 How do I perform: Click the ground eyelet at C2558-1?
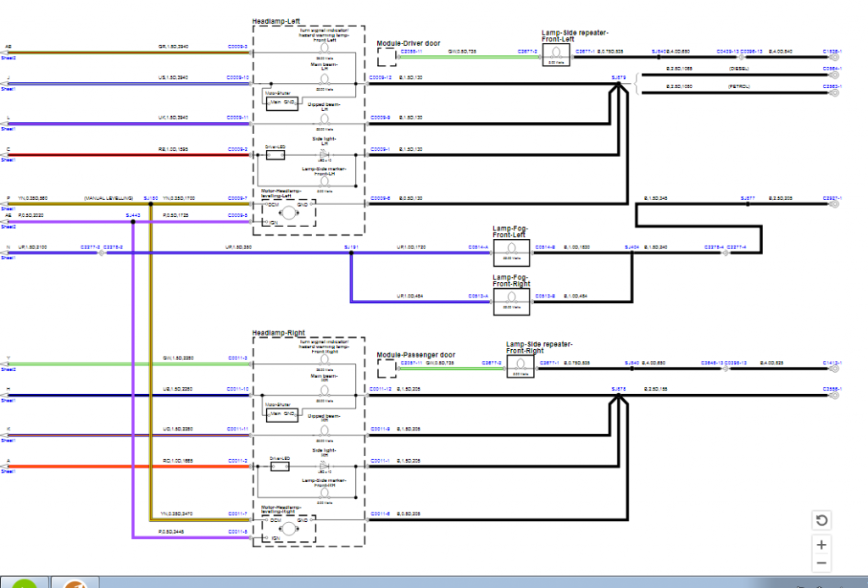834,395
